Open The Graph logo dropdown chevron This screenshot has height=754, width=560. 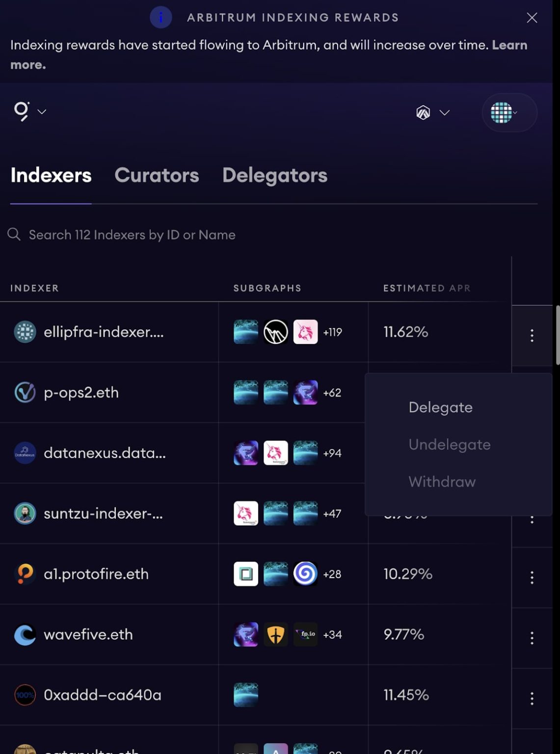tap(42, 112)
